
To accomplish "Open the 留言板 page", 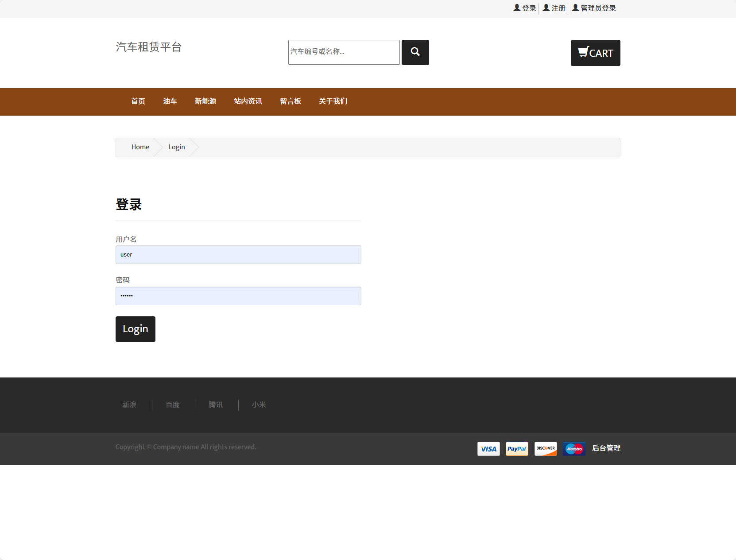I will point(291,101).
